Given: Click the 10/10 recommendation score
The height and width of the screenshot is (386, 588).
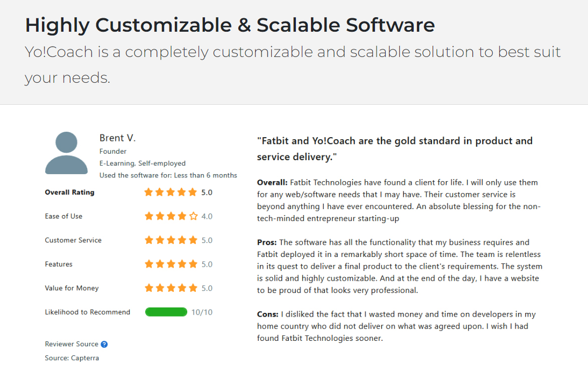Looking at the screenshot, I should click(x=202, y=312).
